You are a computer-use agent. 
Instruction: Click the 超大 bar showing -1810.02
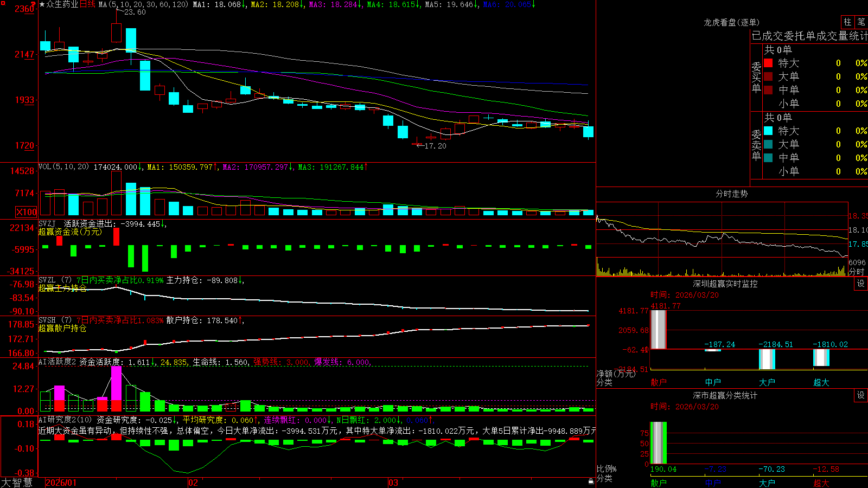(x=821, y=357)
